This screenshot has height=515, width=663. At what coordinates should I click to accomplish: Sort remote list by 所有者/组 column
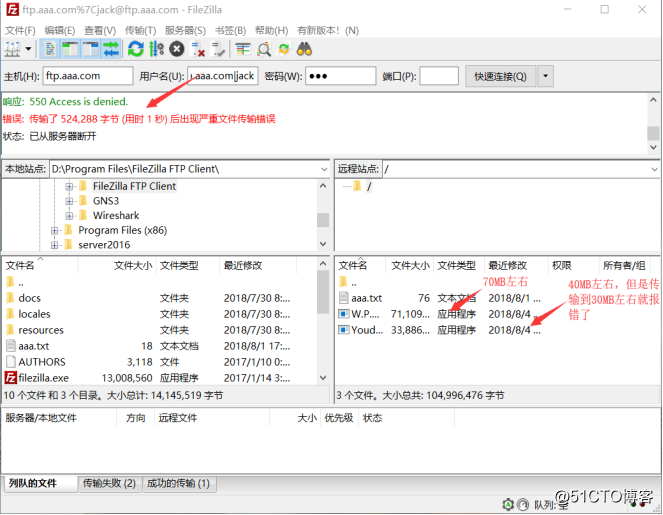pos(624,265)
